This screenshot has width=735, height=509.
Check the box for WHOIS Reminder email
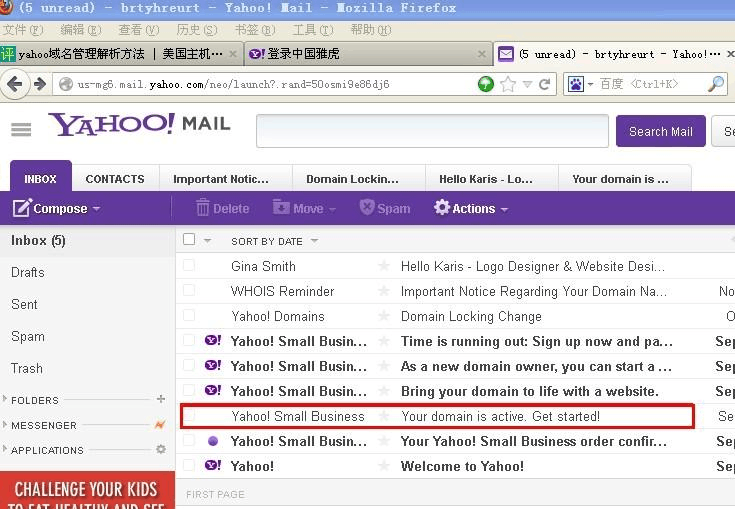click(x=189, y=291)
